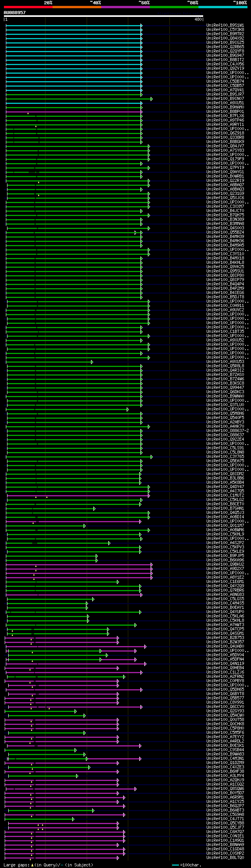Select the UniRef100_C6H7Q7 label

(x=225, y=832)
